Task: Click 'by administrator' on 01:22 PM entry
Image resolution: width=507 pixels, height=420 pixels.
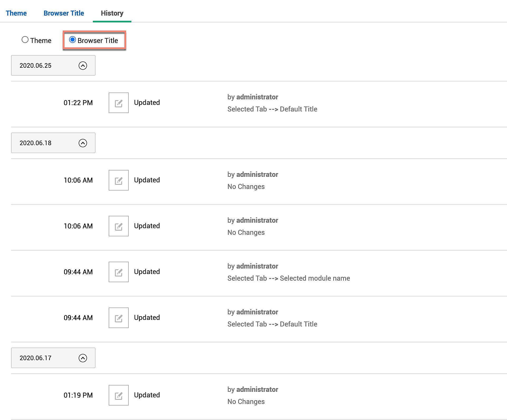Action: pyautogui.click(x=253, y=97)
